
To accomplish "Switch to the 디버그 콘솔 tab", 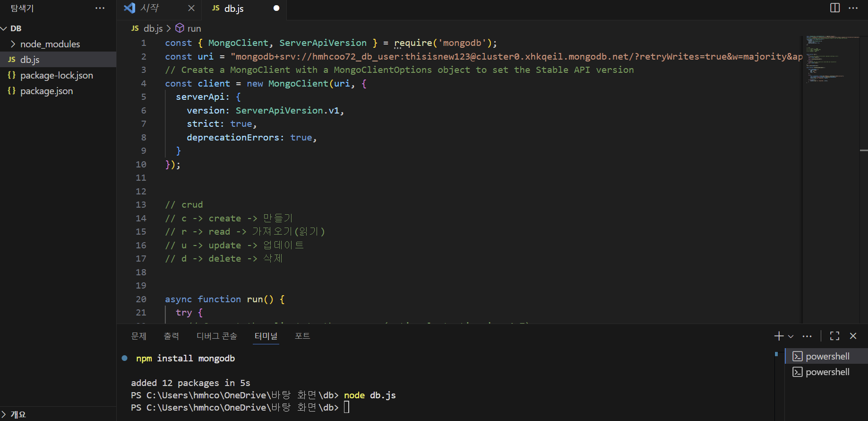I will (216, 336).
